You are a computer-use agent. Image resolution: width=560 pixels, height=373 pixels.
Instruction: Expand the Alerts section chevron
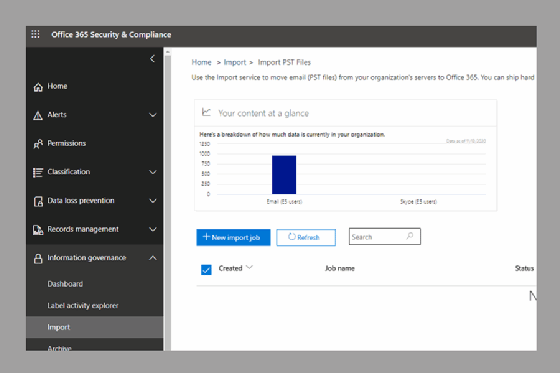point(153,115)
